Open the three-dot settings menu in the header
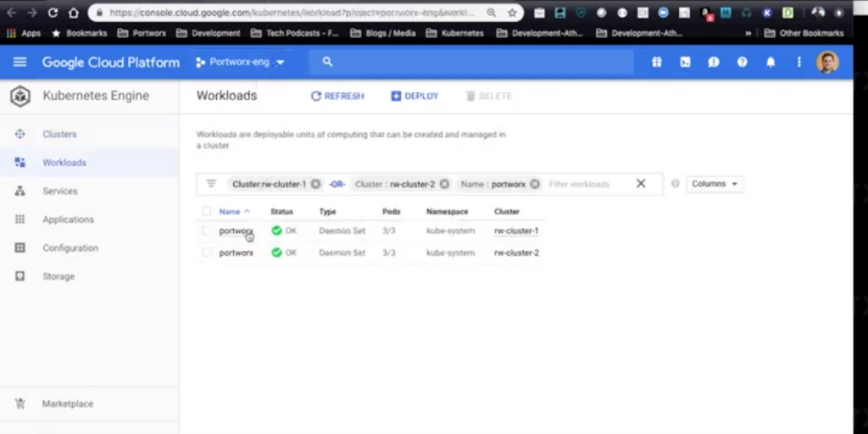This screenshot has width=868, height=434. click(x=798, y=62)
